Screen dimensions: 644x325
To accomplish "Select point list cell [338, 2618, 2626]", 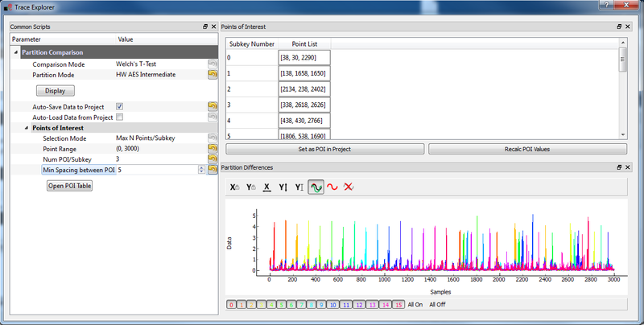I will click(304, 105).
